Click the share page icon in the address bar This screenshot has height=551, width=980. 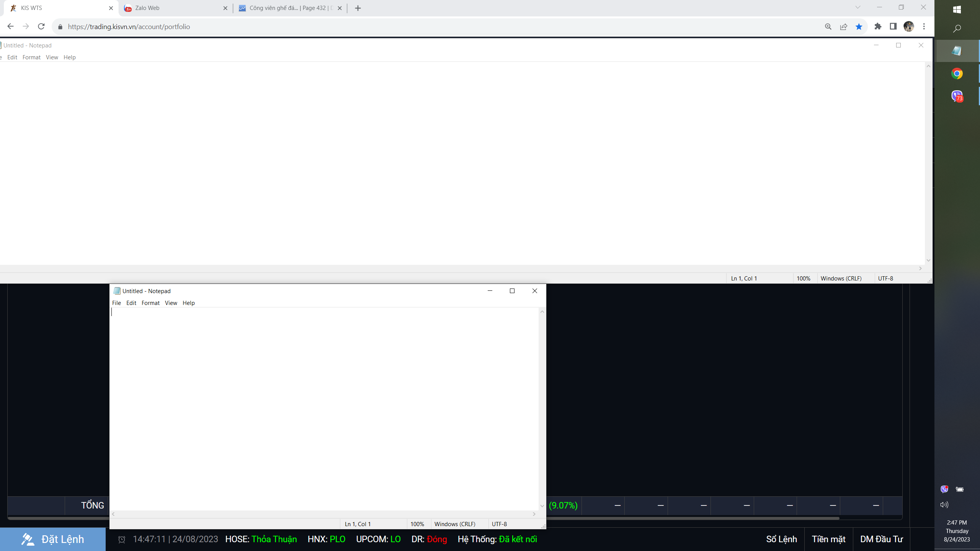844,26
